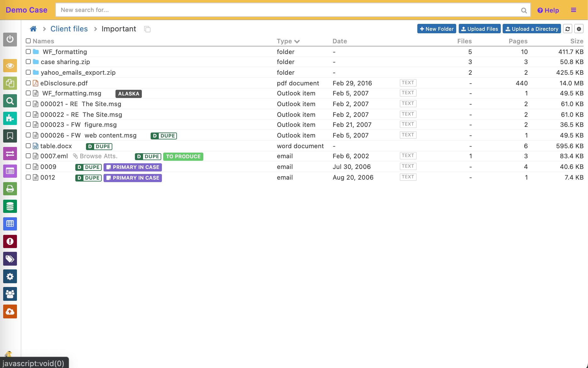Screen dimensions: 588x368
Task: Click the New Folder button
Action: coord(436,29)
